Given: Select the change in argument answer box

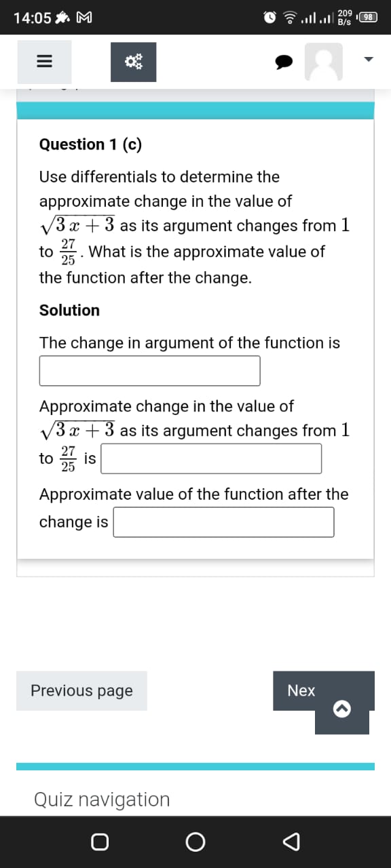Looking at the screenshot, I should pos(149,370).
